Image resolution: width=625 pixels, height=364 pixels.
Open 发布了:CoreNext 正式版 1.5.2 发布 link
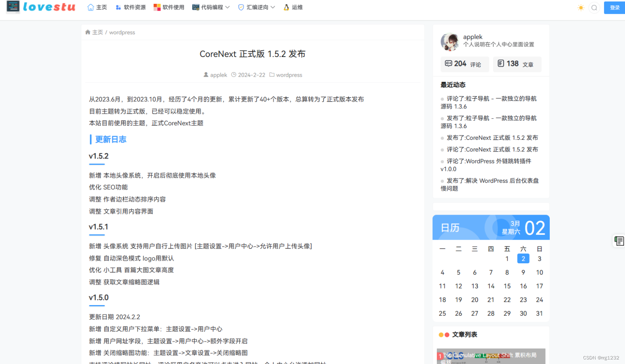(492, 138)
